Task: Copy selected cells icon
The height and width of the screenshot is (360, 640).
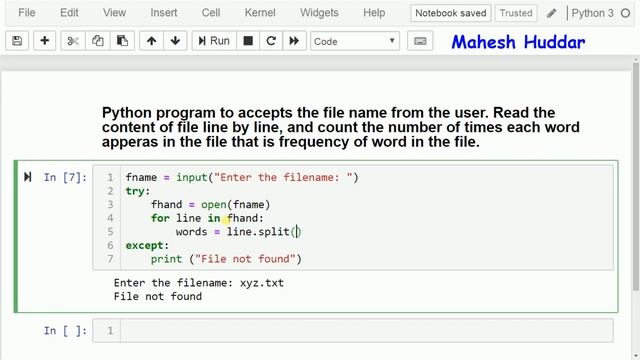Action: tap(98, 41)
